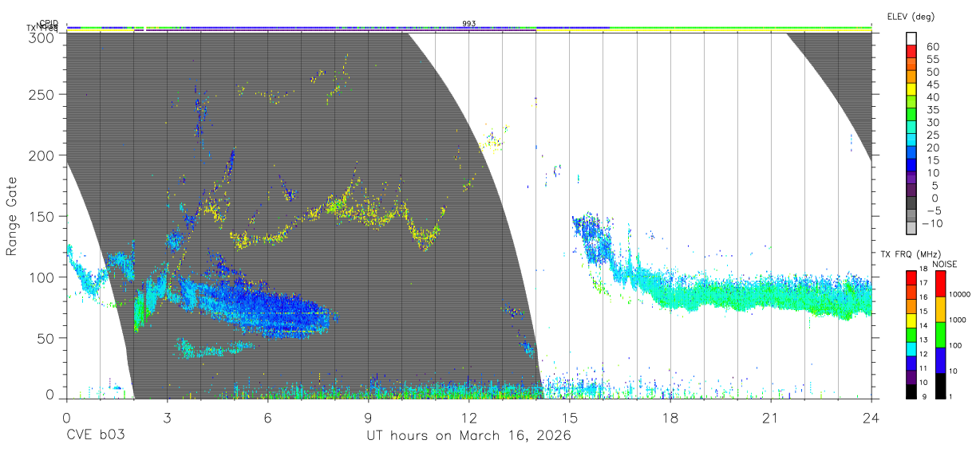Click the "17" label on the TX FRQ scale
The image size is (980, 452).
click(923, 283)
